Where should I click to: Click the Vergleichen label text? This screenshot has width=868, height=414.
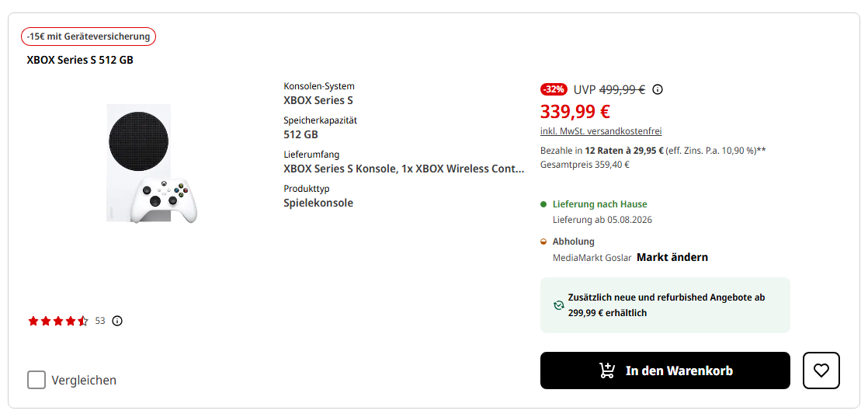[x=84, y=381]
